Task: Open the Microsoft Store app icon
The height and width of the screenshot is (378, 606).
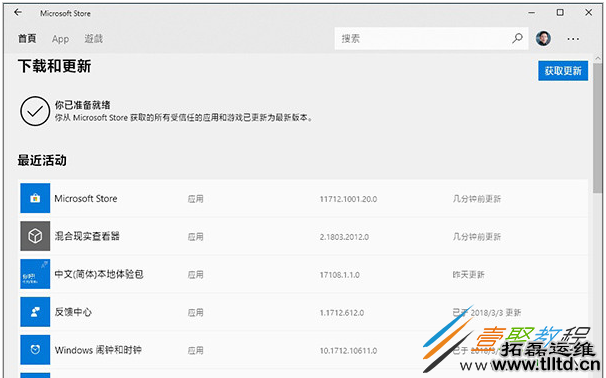Action: (x=35, y=198)
